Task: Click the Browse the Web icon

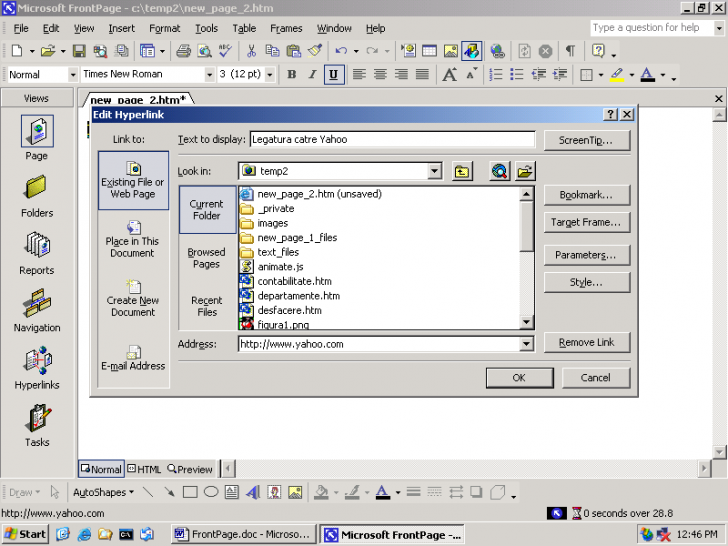Action: [500, 172]
